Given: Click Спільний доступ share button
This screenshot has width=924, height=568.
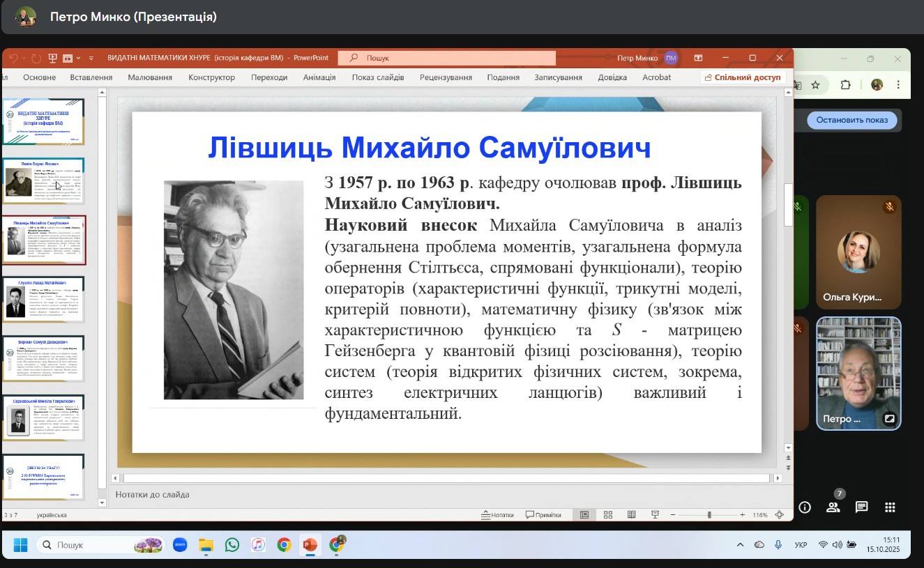Looking at the screenshot, I should tap(743, 77).
